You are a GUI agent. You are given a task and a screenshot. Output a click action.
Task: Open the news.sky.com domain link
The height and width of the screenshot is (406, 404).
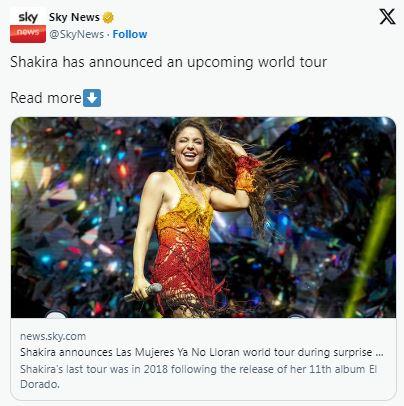[x=53, y=336]
